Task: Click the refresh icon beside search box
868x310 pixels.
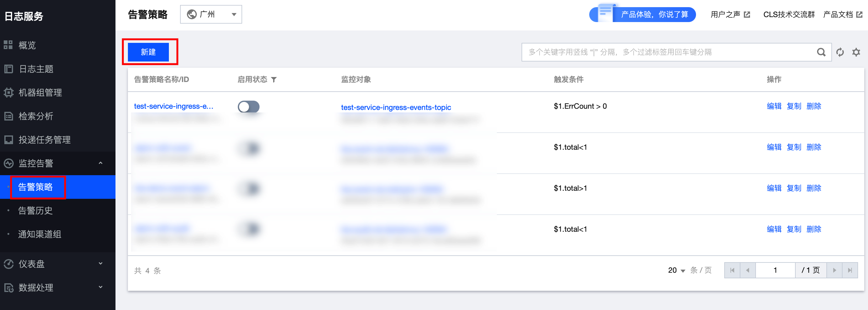Action: [840, 52]
